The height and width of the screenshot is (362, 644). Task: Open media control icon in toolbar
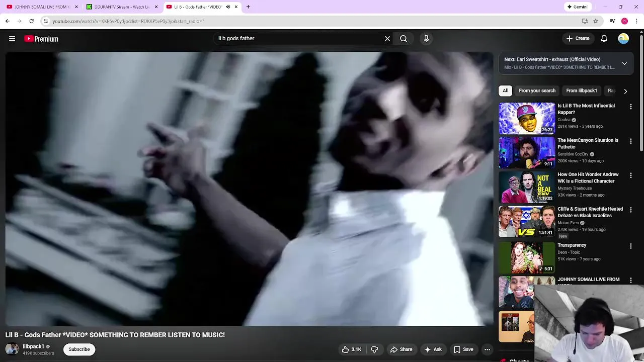pos(612,21)
